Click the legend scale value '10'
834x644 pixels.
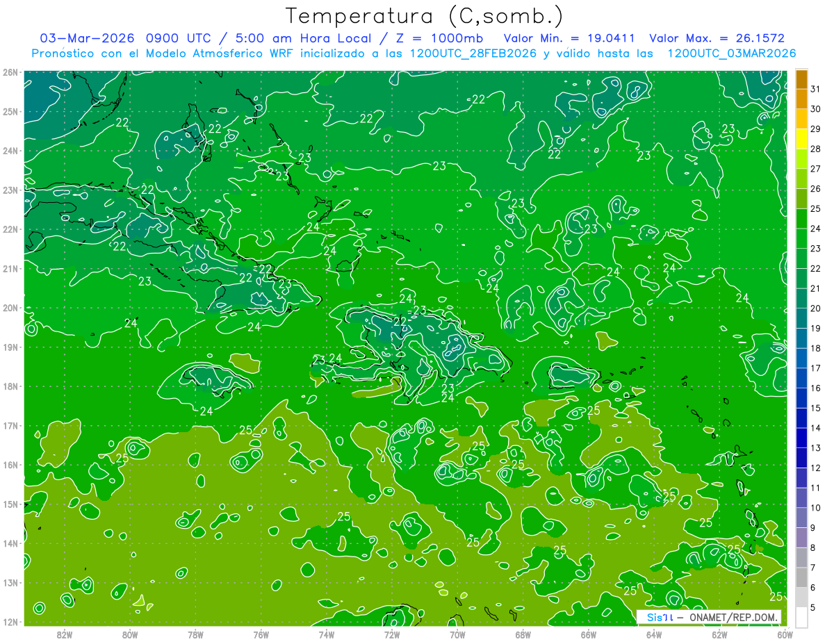coord(815,507)
